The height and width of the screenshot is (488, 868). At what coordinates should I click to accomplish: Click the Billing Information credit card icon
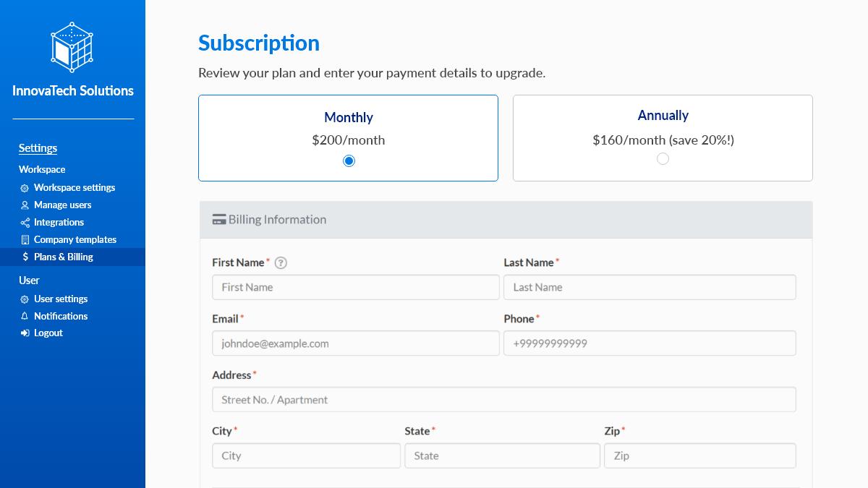click(218, 220)
